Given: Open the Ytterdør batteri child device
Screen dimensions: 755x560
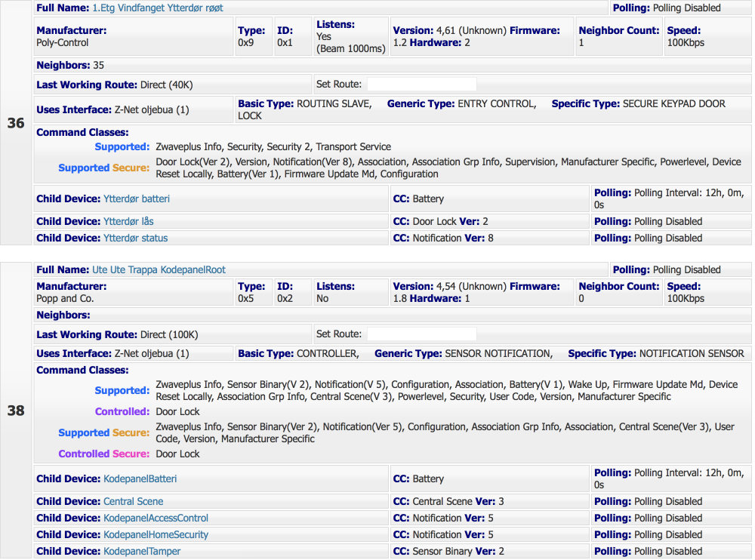Looking at the screenshot, I should 136,199.
